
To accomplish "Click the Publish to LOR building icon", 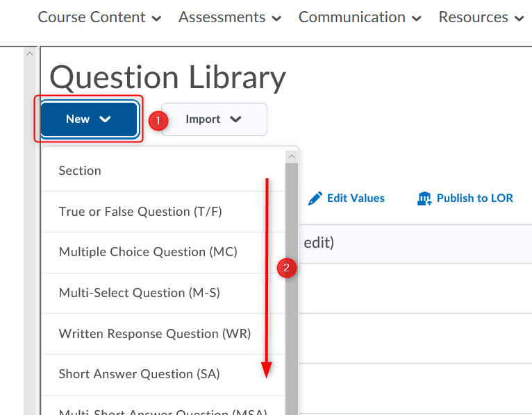I will click(424, 198).
